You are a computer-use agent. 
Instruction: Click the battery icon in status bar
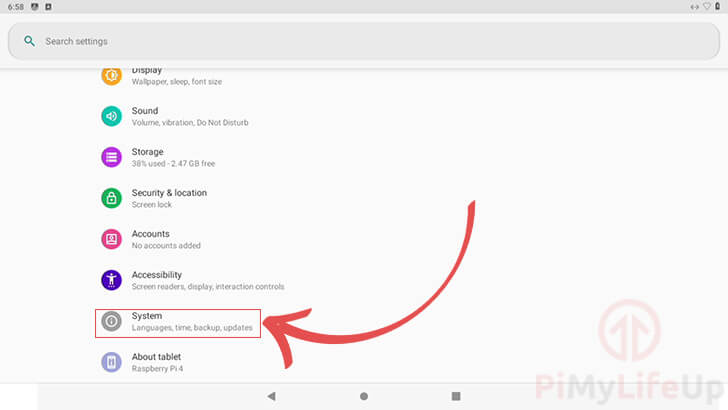(x=717, y=7)
